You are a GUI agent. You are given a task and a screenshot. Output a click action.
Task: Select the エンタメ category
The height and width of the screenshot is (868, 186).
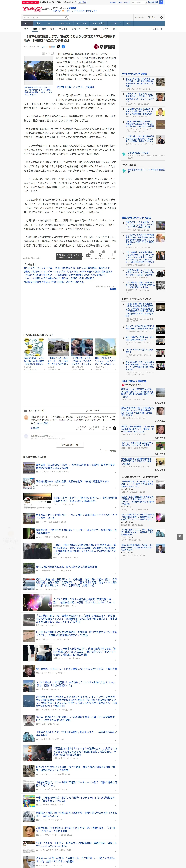pos(63,29)
